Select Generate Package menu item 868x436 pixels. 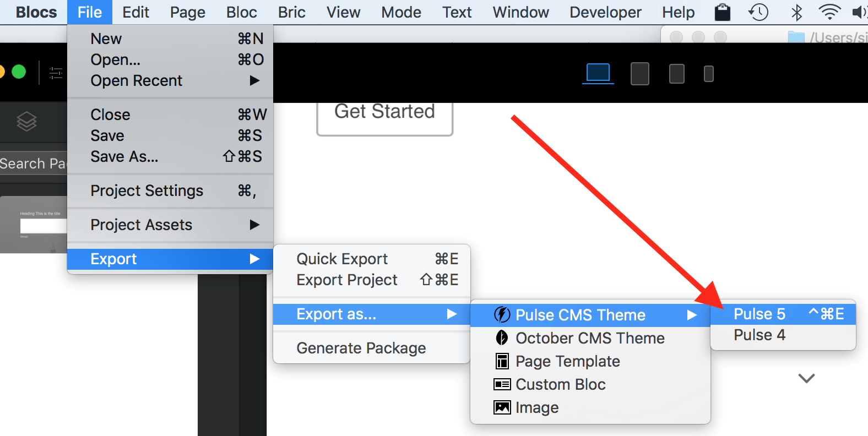[361, 348]
